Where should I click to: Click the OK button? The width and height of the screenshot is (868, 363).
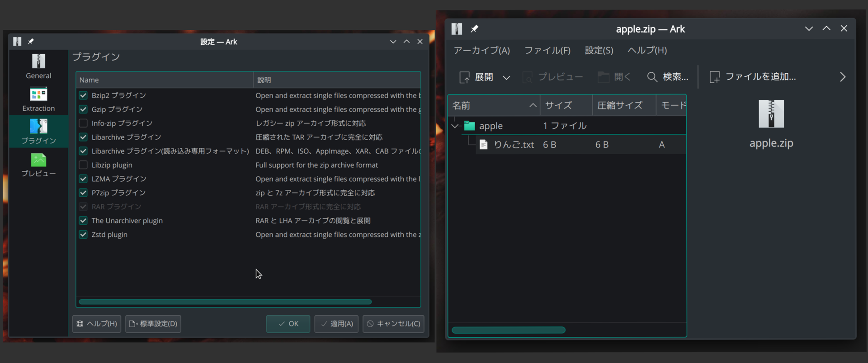(x=288, y=324)
